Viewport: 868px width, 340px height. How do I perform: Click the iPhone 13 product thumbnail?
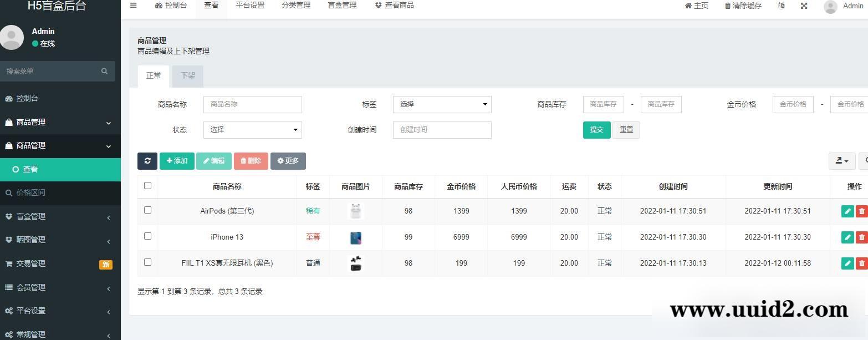356,237
